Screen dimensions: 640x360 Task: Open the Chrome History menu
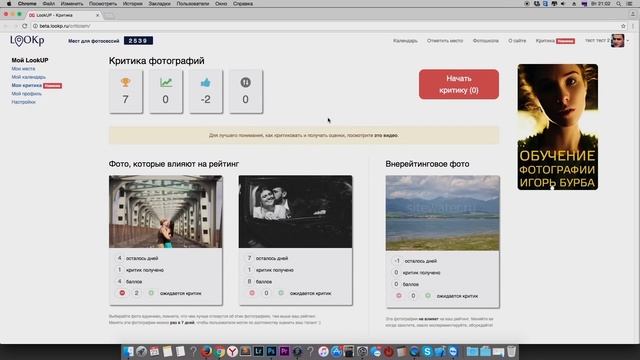[133, 4]
